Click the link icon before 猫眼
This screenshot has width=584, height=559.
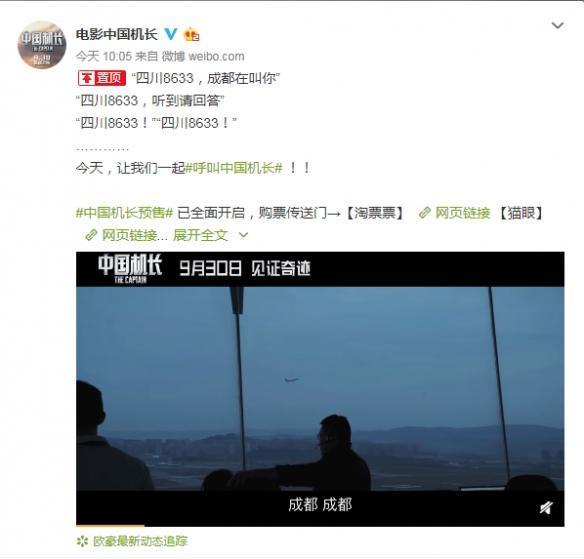click(425, 213)
